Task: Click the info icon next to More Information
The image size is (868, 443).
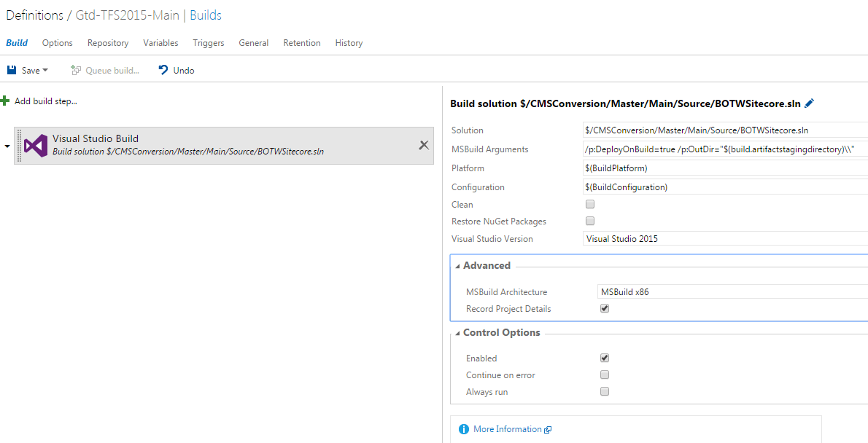Action: point(465,429)
